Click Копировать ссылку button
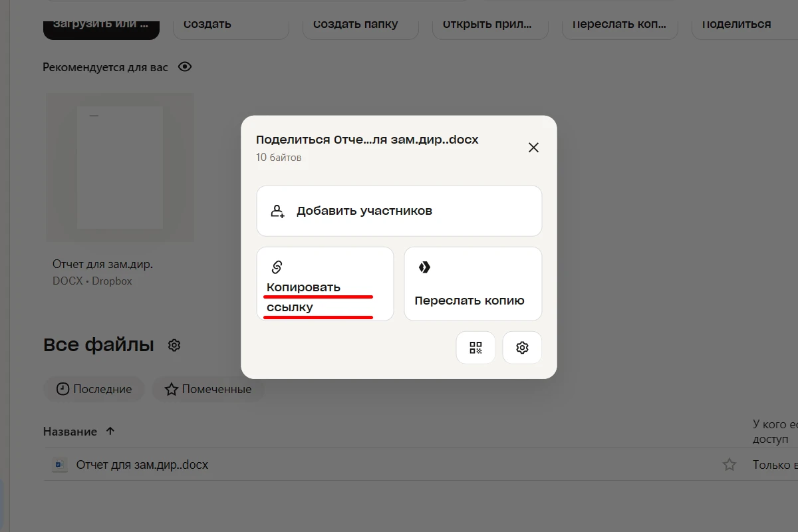 [325, 284]
